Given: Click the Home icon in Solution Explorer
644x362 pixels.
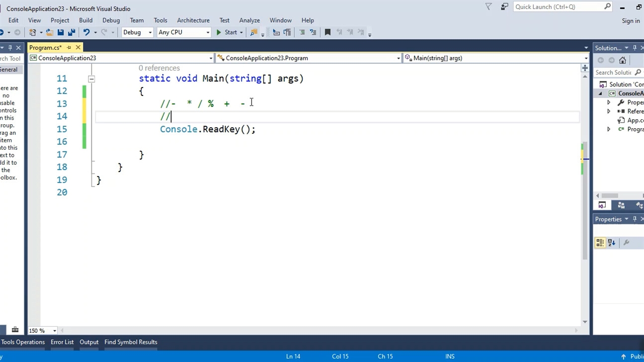Looking at the screenshot, I should (622, 60).
